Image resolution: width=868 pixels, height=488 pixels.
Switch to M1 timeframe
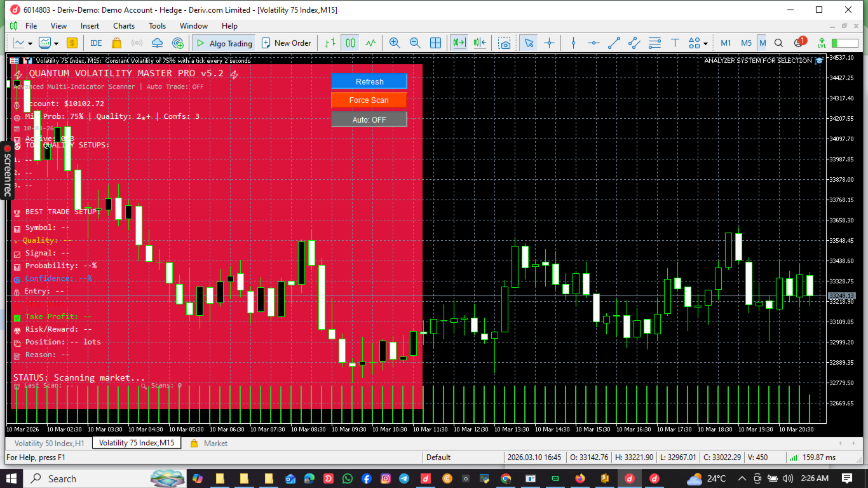pyautogui.click(x=726, y=43)
